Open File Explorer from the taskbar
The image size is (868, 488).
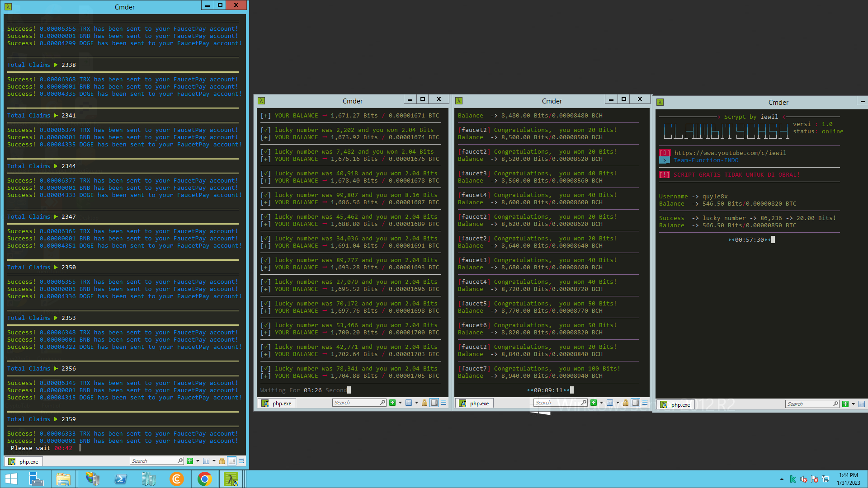63,479
